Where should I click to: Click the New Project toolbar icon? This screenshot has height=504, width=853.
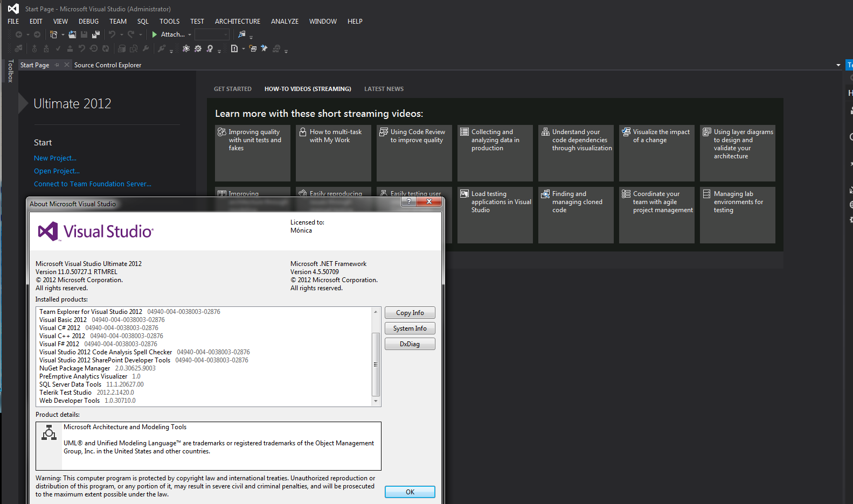pos(53,34)
